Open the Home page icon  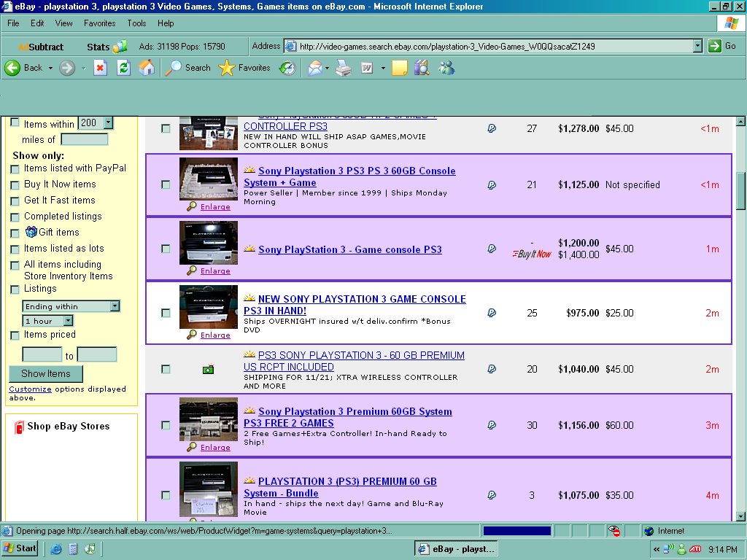[x=147, y=68]
